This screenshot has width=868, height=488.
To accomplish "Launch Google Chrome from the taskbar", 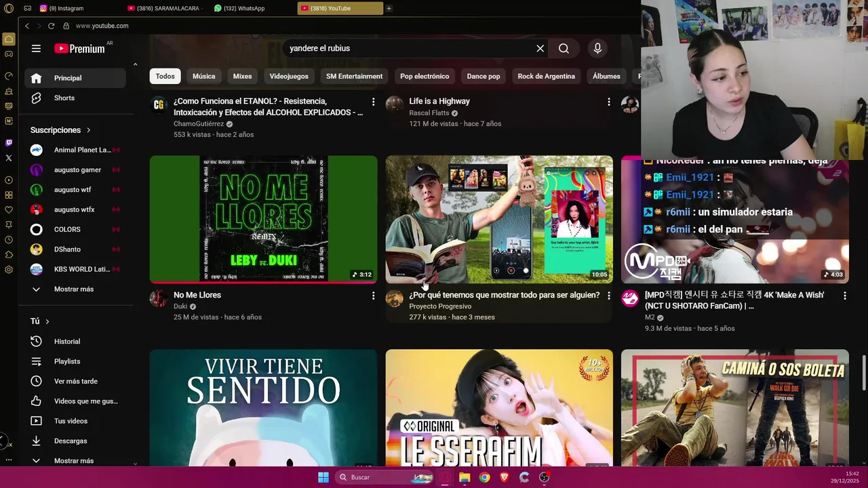I will pyautogui.click(x=484, y=477).
